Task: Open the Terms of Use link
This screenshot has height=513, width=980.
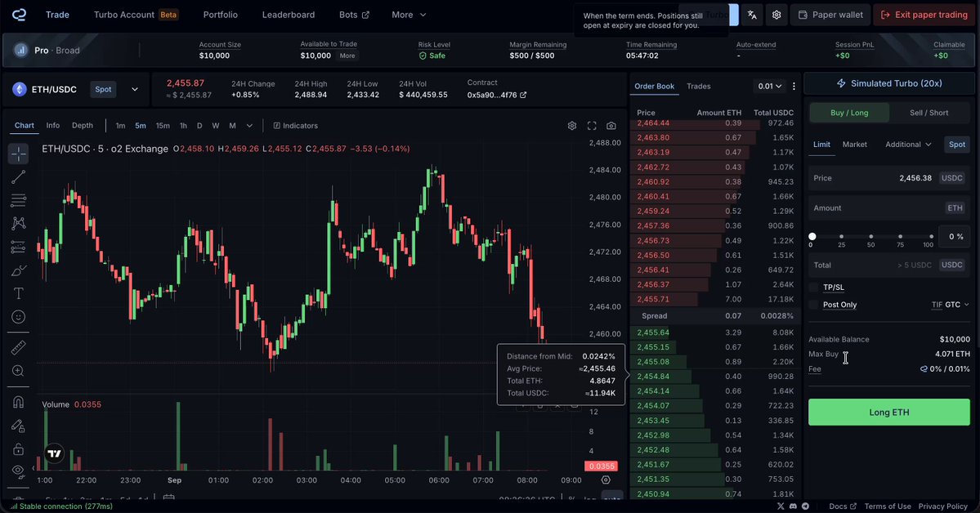Action: [x=888, y=506]
